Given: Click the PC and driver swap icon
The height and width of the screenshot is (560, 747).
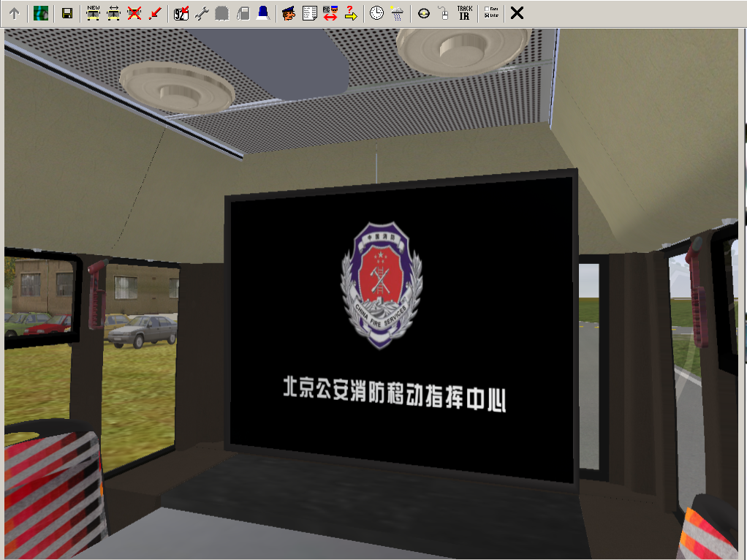Looking at the screenshot, I should point(330,13).
